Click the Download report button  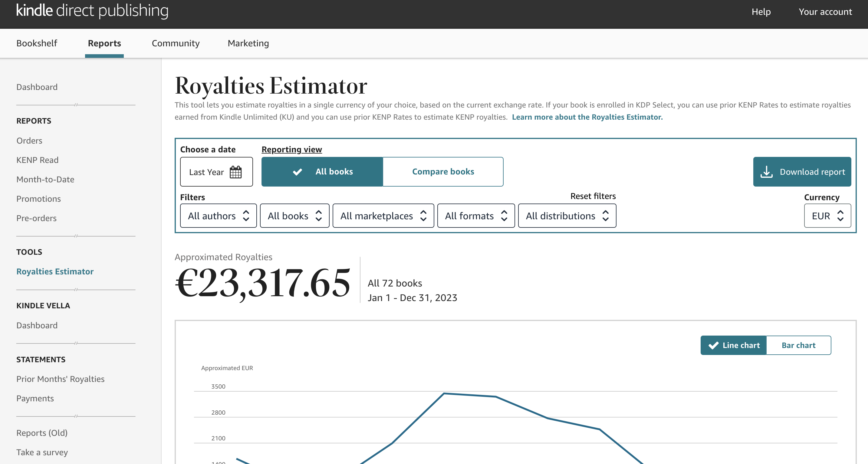(802, 172)
